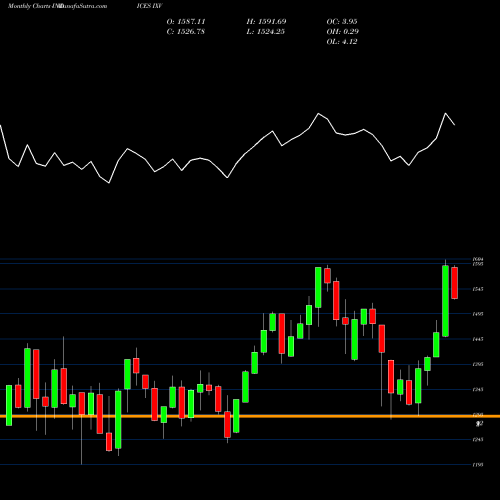Image resolution: width=500 pixels, height=500 pixels.
Task: Click the "H: 1591.69" high value
Action: pos(266,22)
